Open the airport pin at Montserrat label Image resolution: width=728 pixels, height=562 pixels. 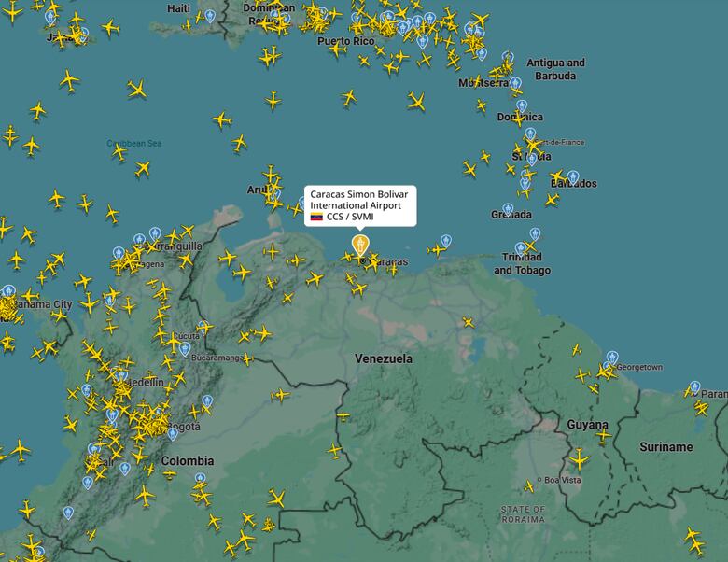[x=515, y=84]
